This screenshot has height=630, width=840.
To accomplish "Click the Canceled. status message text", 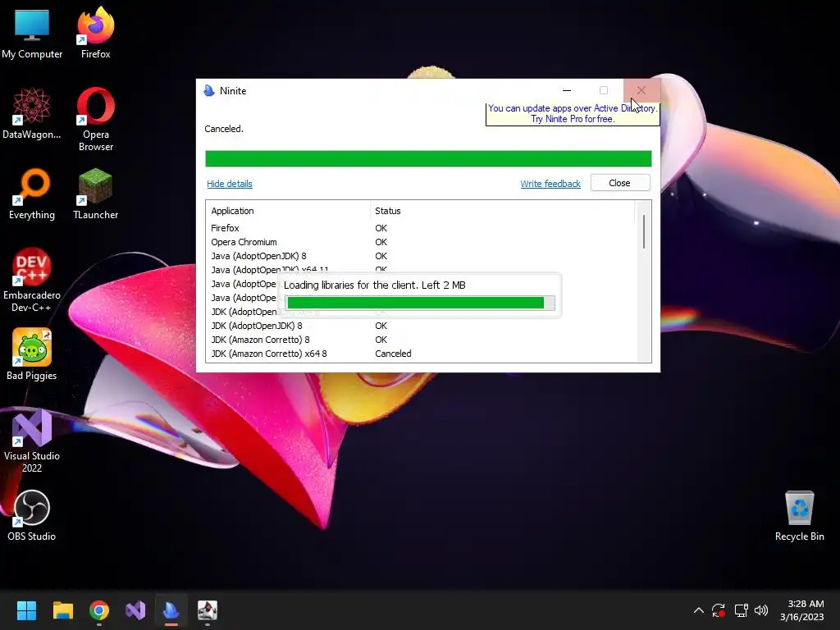I will 224,129.
